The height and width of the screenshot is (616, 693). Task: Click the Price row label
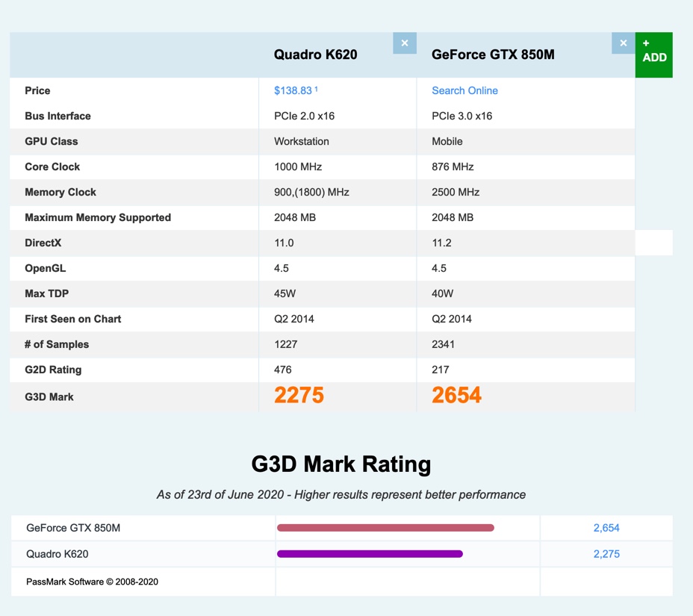coord(37,90)
